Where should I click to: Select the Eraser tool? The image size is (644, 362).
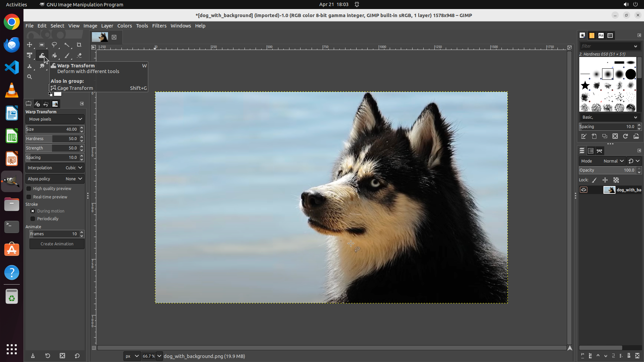pos(79,56)
